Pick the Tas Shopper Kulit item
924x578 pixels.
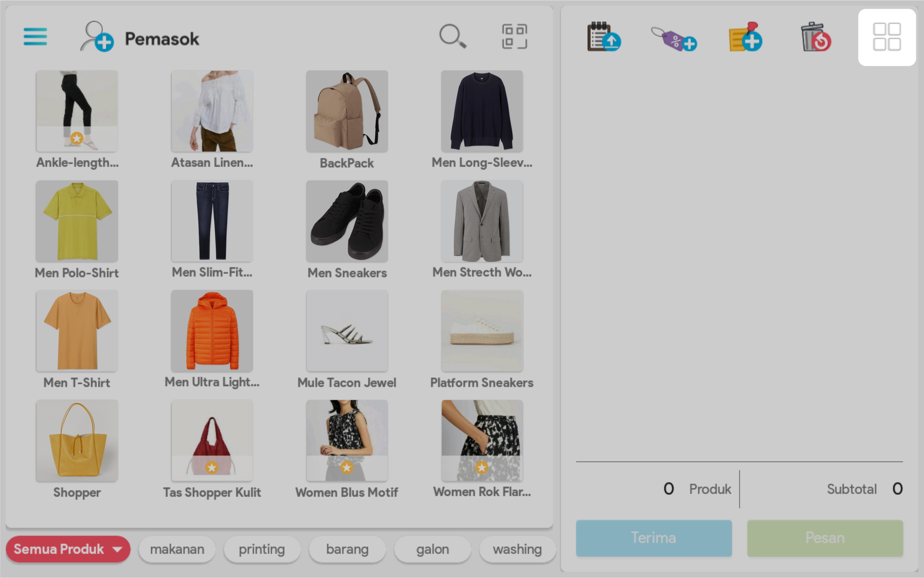pos(212,441)
